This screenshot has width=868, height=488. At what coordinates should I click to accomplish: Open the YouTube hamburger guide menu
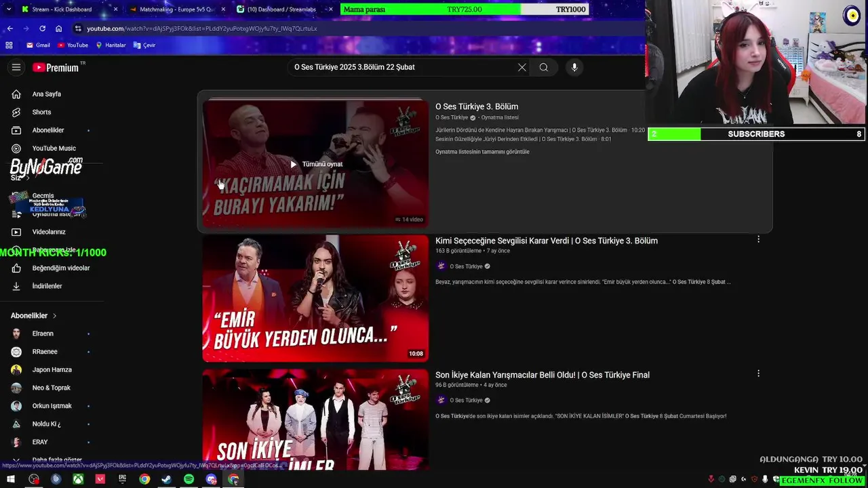point(16,67)
